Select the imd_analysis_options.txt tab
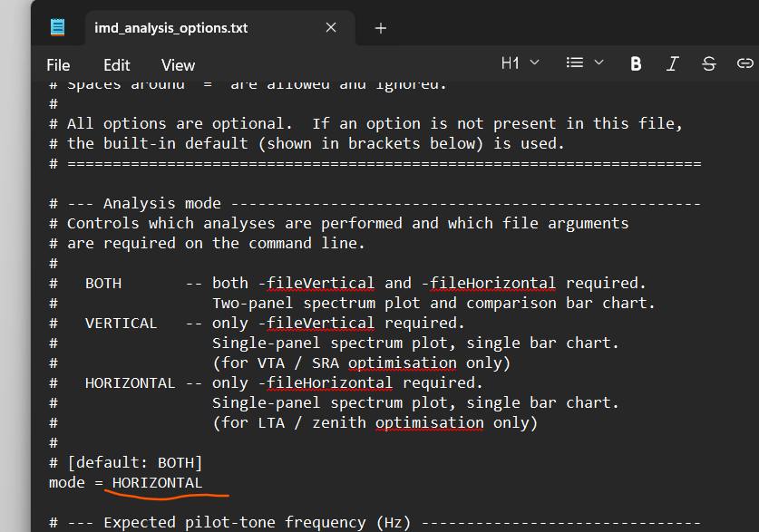Image resolution: width=759 pixels, height=532 pixels. [170, 28]
